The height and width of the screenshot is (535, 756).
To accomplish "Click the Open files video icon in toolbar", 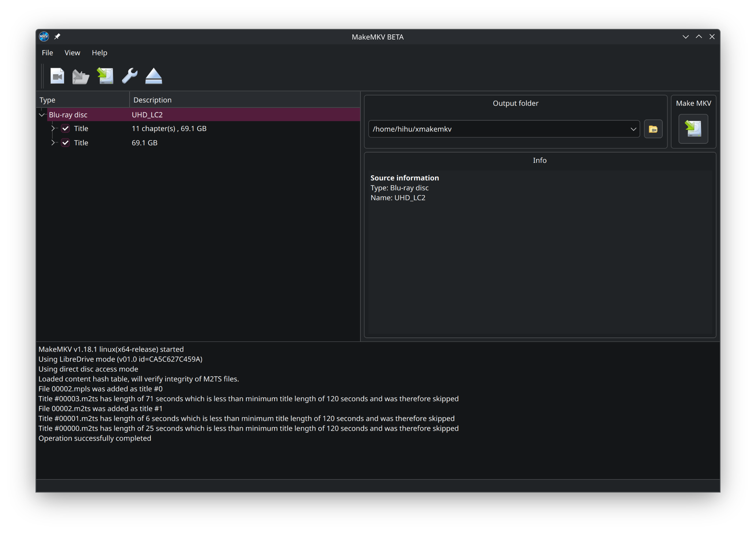I will click(x=57, y=76).
